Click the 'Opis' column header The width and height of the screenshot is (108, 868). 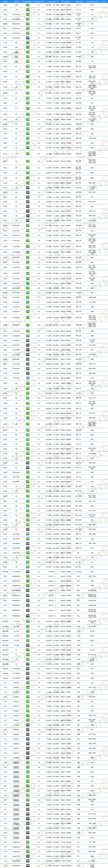pyautogui.click(x=104, y=1)
